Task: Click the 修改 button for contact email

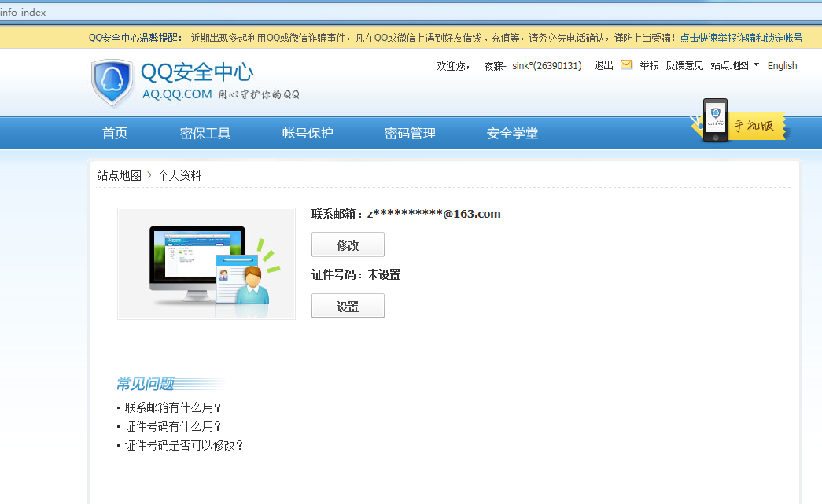Action: coord(348,245)
